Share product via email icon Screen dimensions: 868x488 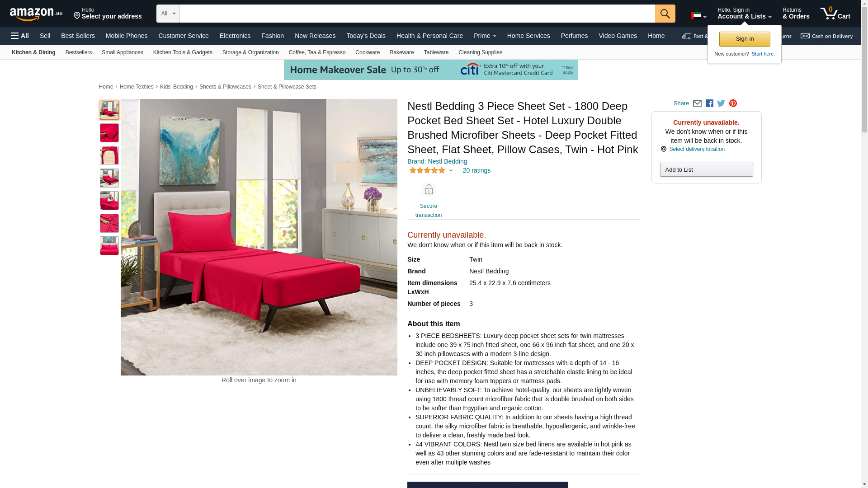click(697, 103)
